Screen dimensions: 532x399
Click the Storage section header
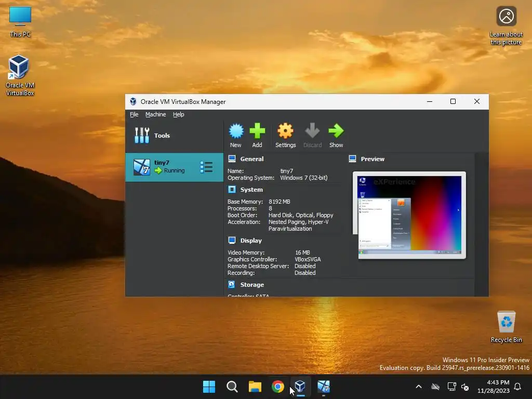pos(252,285)
